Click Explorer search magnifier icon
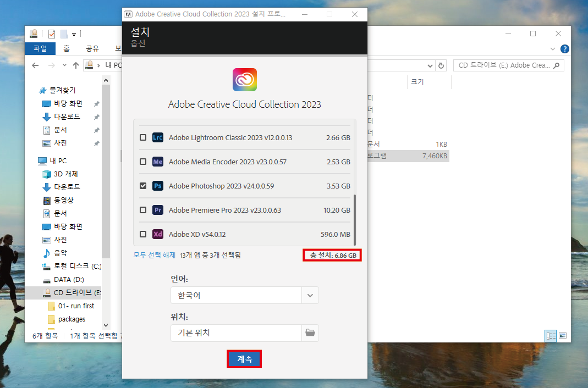This screenshot has height=388, width=588. [x=557, y=65]
